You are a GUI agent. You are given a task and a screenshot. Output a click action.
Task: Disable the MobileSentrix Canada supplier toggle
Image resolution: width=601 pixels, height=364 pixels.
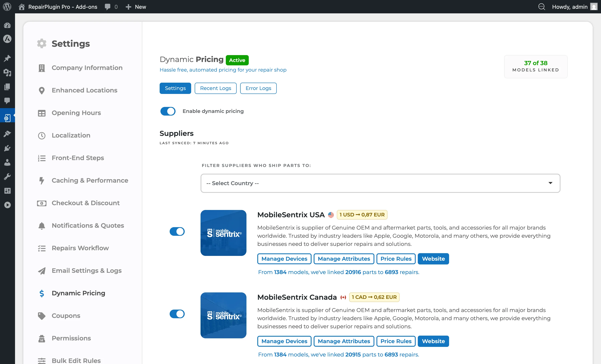pos(177,314)
